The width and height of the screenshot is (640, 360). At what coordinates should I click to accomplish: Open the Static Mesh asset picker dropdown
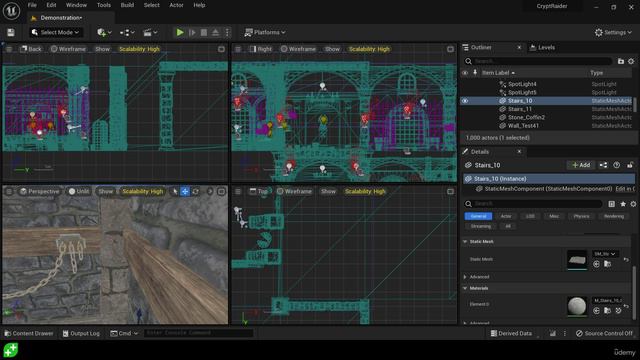[x=605, y=254]
